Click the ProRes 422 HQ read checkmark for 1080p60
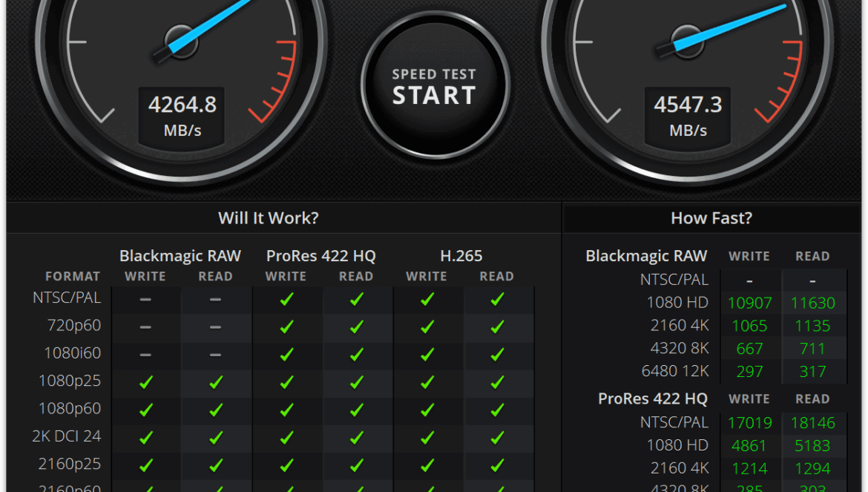The height and width of the screenshot is (492, 868). coord(357,410)
